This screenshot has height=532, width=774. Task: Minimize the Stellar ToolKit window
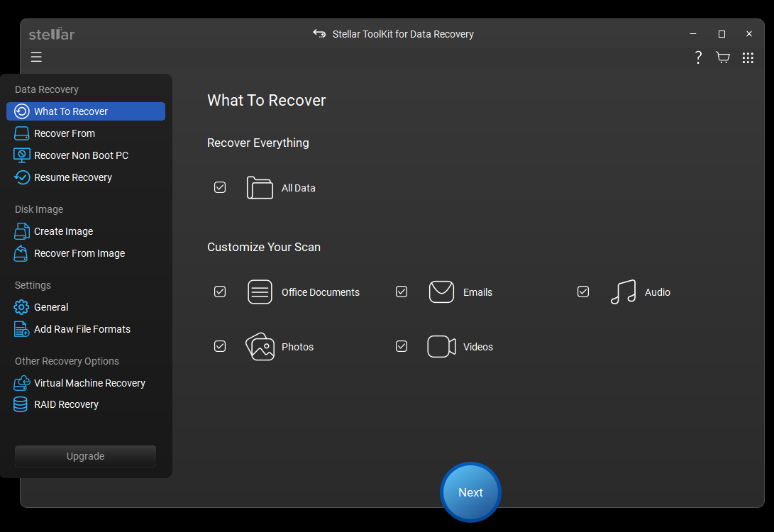693,33
